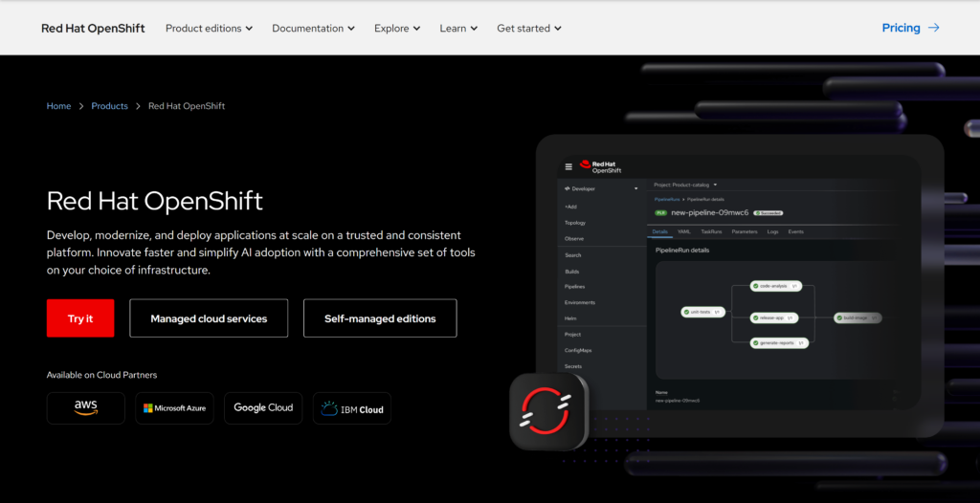Click the Pricing arrow icon

[934, 28]
